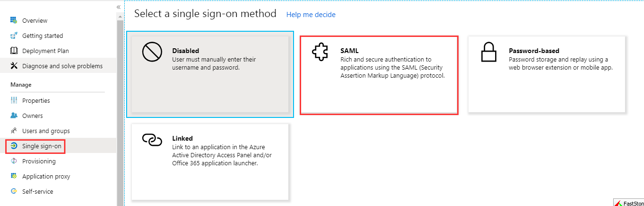Click the Diagnose and solve problems wrench icon
The image size is (644, 206).
pyautogui.click(x=14, y=66)
